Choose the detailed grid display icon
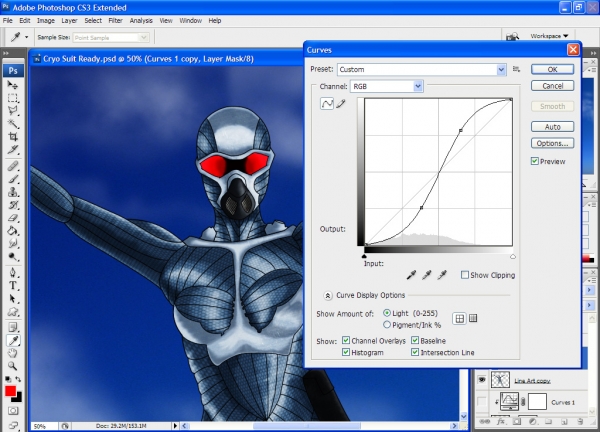600x432 pixels. pos(473,318)
